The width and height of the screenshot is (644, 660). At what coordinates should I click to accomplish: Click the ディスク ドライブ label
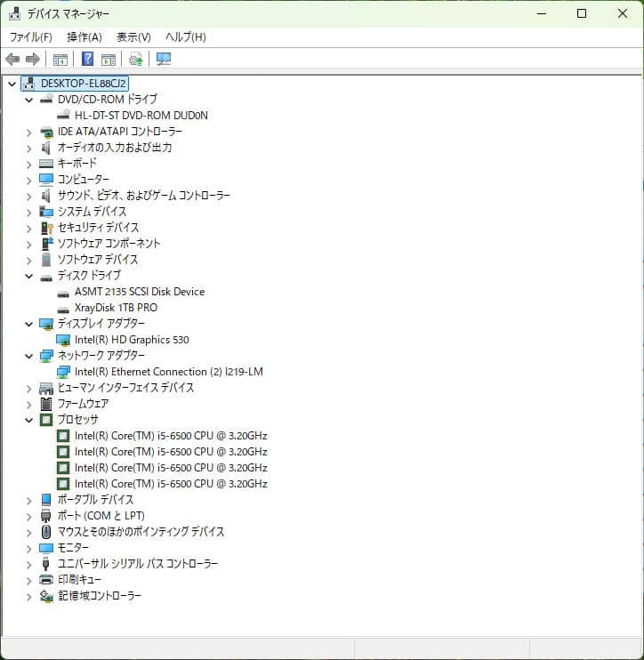(x=89, y=276)
